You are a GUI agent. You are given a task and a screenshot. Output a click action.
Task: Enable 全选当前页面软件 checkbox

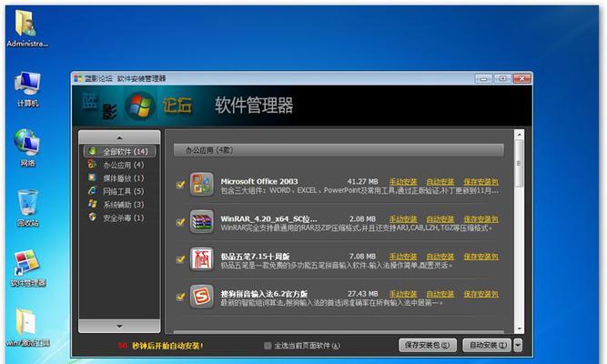(268, 346)
